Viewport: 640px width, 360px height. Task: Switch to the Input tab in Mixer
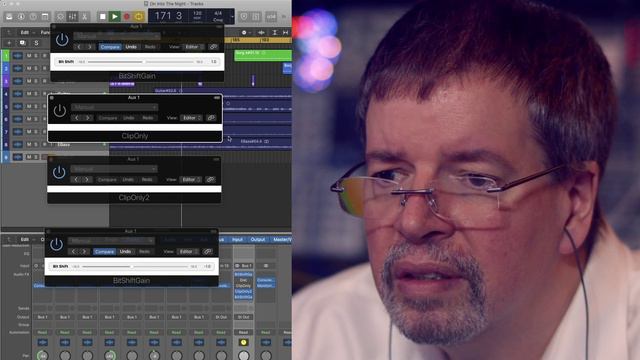click(x=238, y=240)
